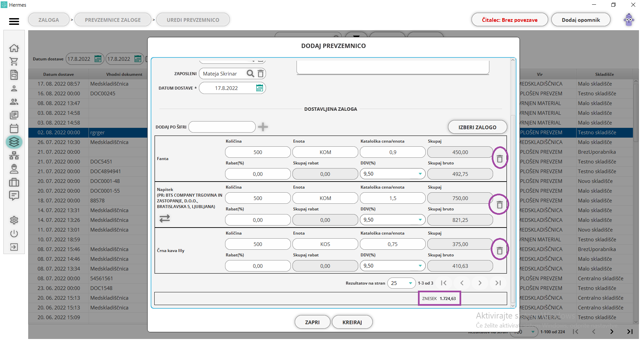Viewport: 644px width, 343px height.
Task: Open first date filter calendar in background list
Action: pos(98,59)
